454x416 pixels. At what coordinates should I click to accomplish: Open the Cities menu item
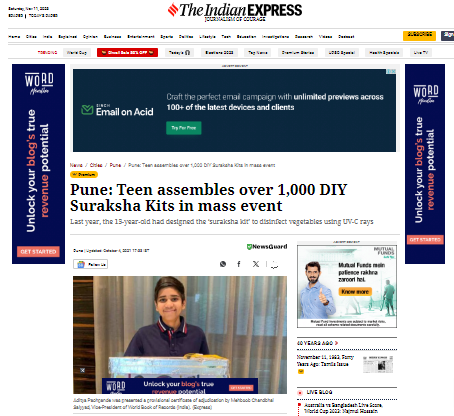[31, 37]
